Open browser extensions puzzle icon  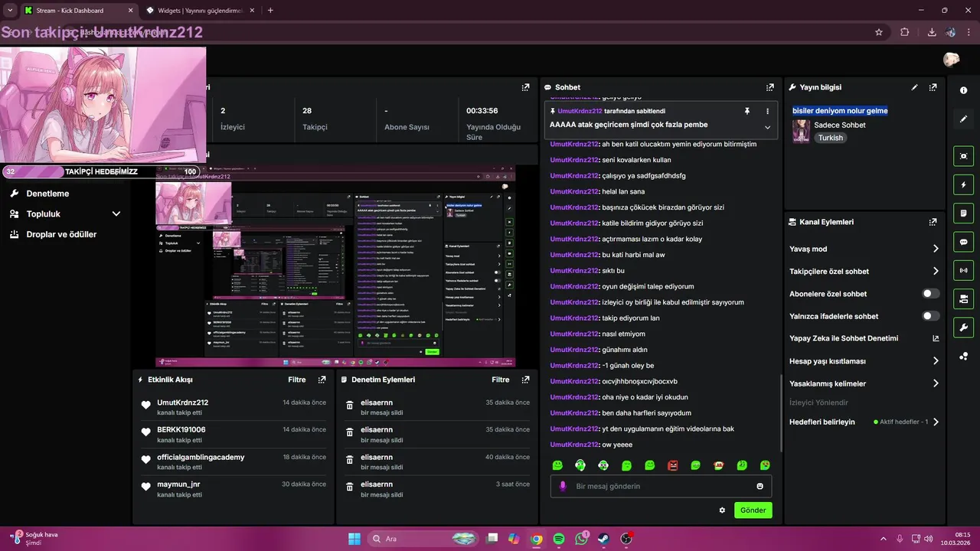click(905, 32)
